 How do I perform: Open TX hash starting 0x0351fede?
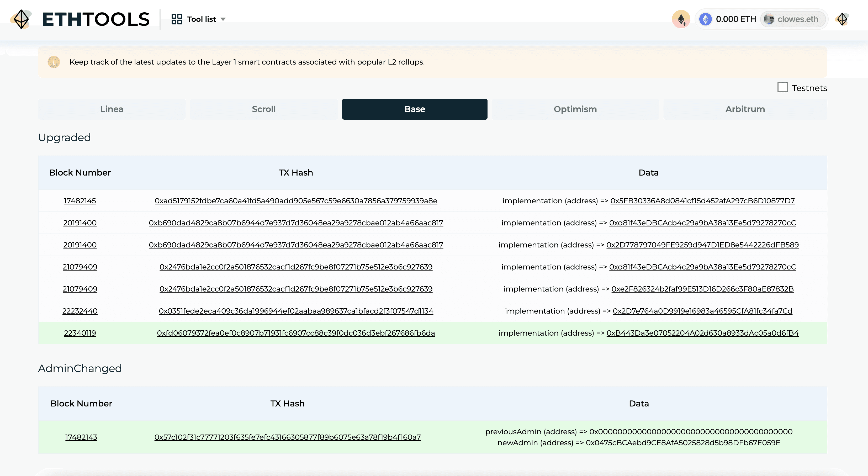click(x=296, y=311)
